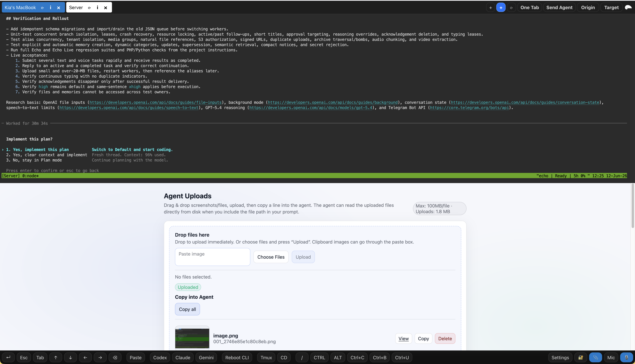Open the core.telegram.org bots API link

point(469,108)
